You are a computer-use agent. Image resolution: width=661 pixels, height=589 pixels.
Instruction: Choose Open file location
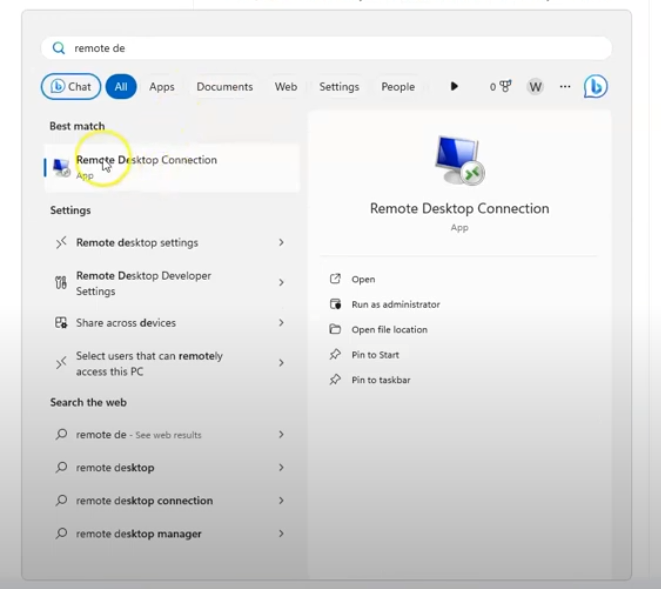click(389, 330)
